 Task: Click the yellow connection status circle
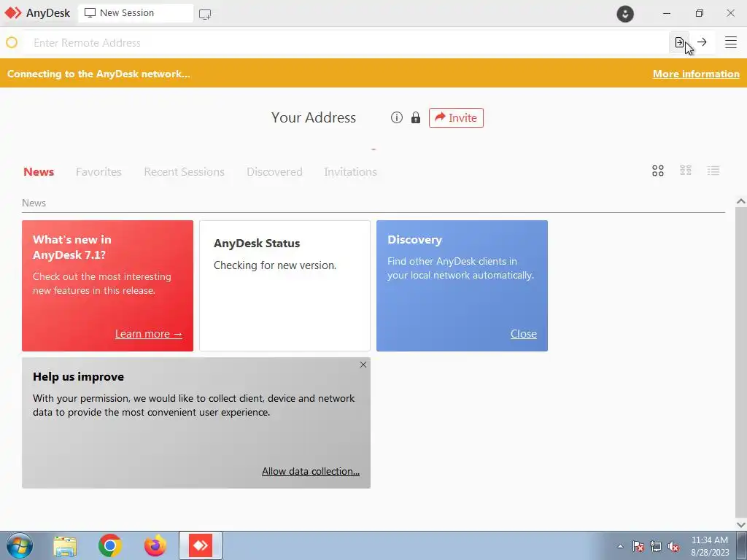[x=12, y=42]
